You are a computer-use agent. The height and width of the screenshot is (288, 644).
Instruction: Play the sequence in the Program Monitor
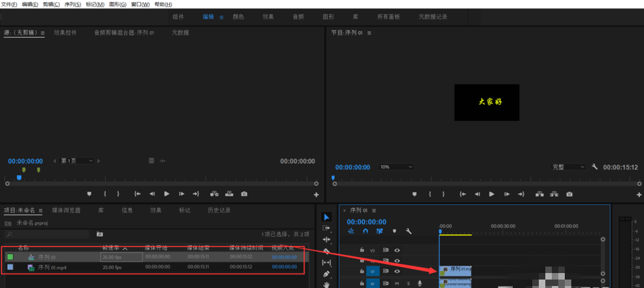pos(491,194)
